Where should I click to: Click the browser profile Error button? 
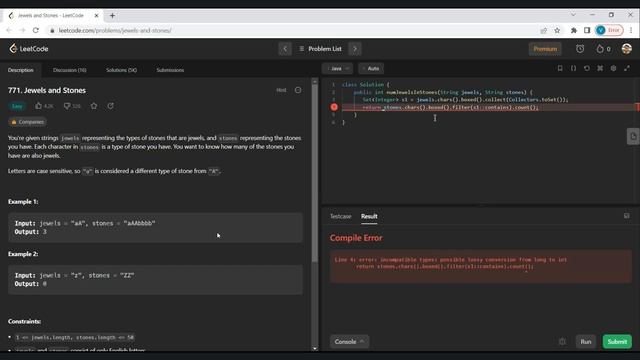(x=609, y=30)
